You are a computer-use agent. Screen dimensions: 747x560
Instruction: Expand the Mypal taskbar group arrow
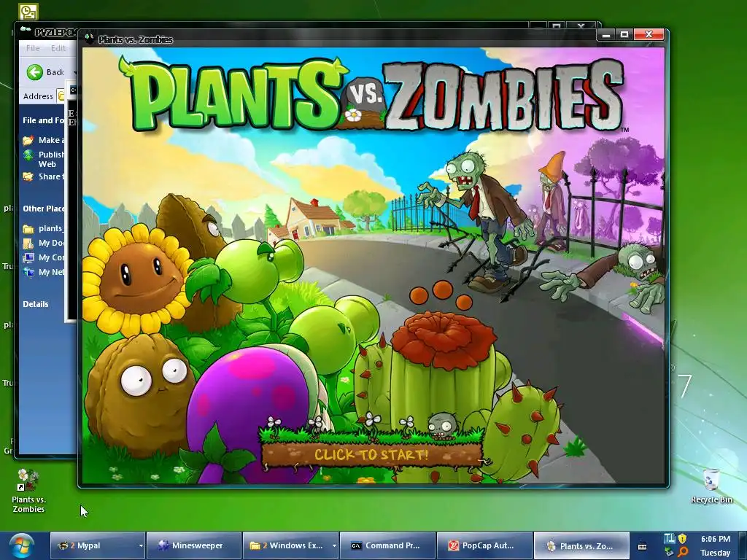pyautogui.click(x=141, y=545)
